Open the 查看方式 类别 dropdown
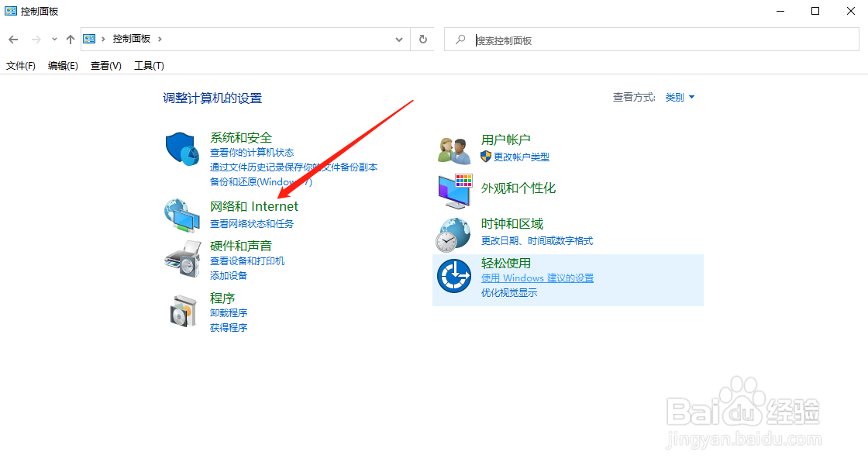Image resolution: width=868 pixels, height=469 pixels. pos(679,97)
